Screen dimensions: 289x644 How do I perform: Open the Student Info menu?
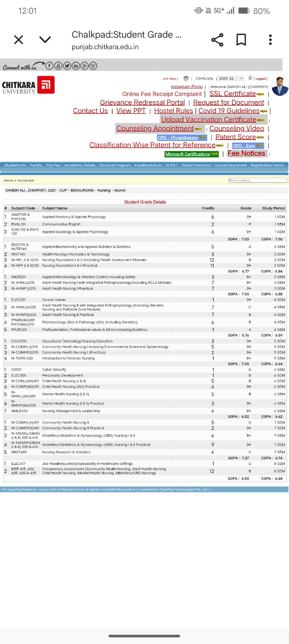tap(15, 165)
